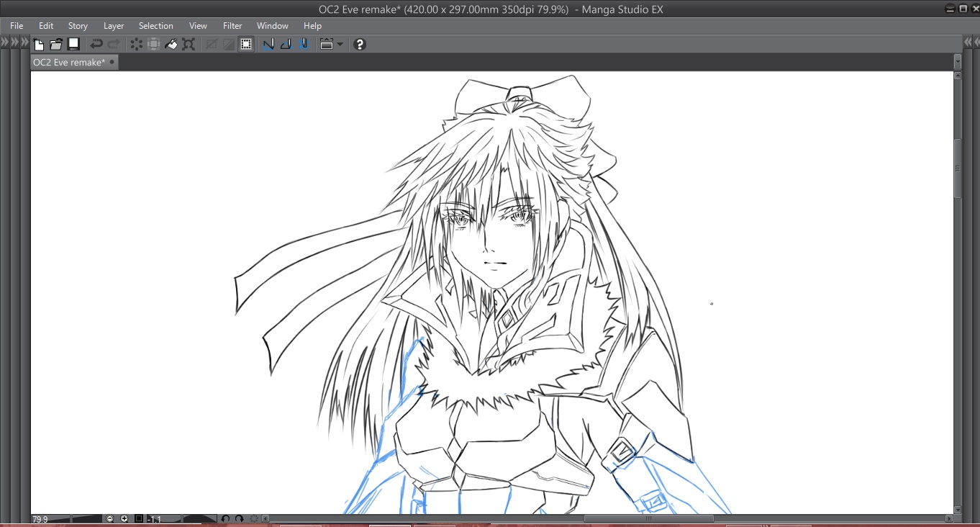Click the horizontal scrollbar left arrow
Screen dimensions: 980x527
click(x=266, y=518)
